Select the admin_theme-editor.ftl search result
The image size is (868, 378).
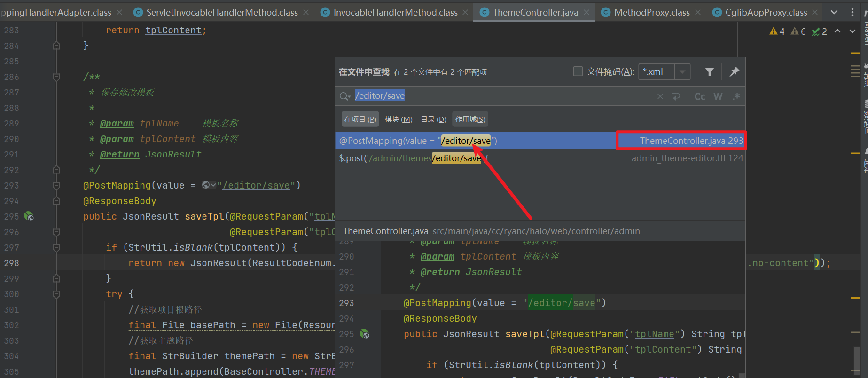[x=540, y=158]
